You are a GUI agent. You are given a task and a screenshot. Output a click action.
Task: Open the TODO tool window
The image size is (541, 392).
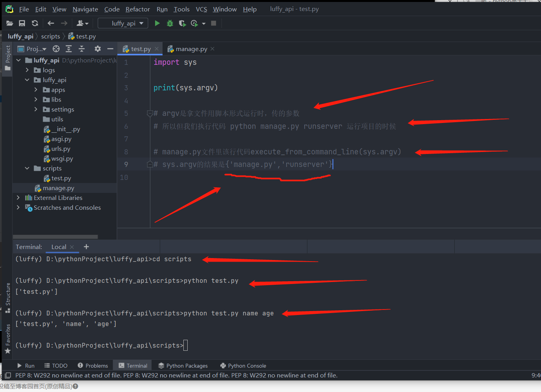(56, 366)
